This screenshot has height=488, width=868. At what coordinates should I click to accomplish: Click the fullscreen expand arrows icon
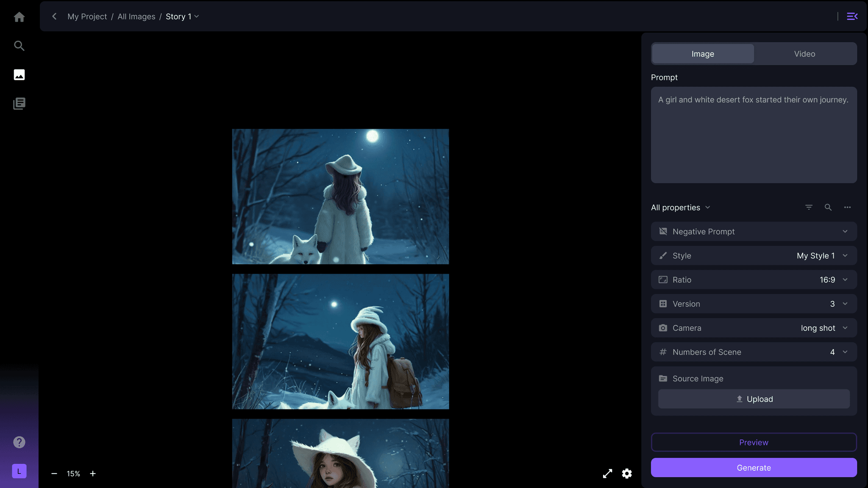click(x=607, y=474)
